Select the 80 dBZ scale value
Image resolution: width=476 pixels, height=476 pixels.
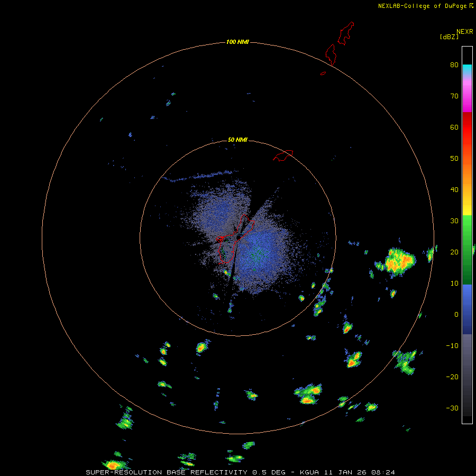coord(454,65)
